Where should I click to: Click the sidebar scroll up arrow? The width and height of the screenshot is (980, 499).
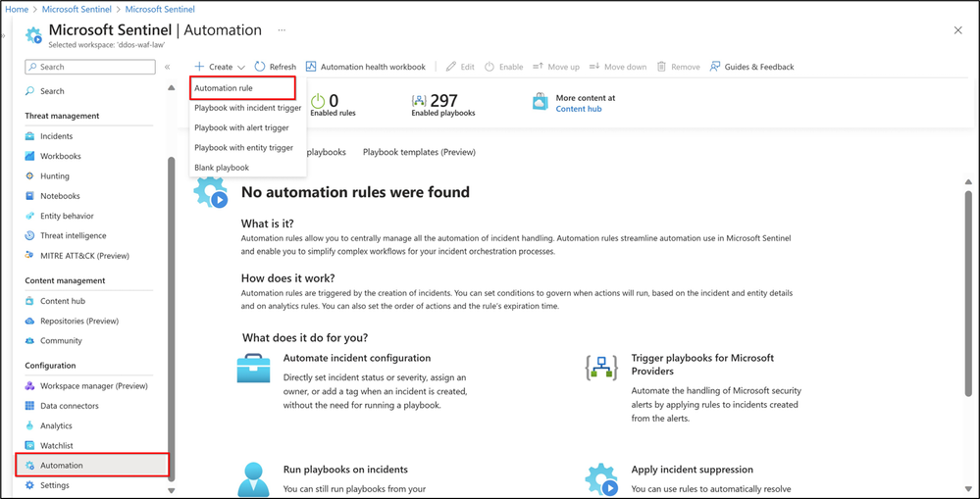point(172,87)
